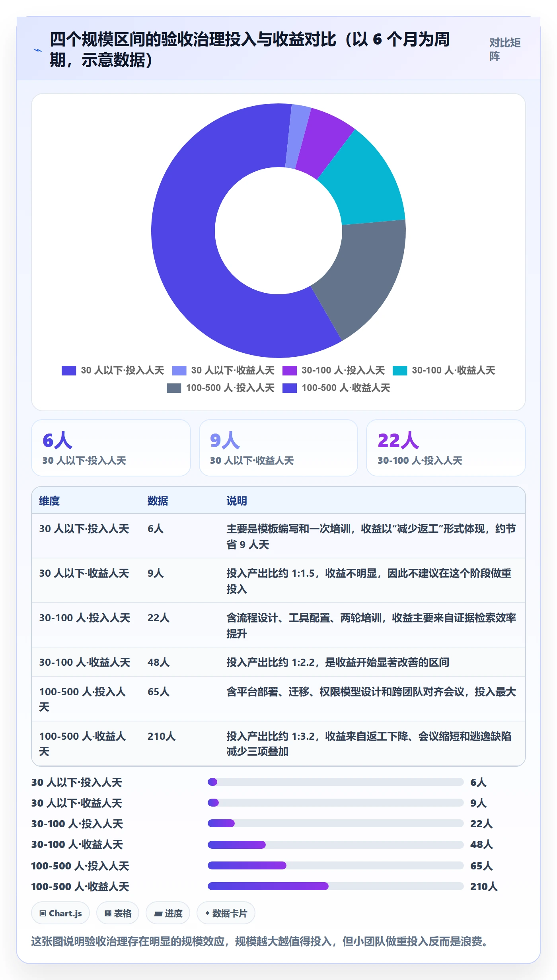Click the 数据卡片 tag chip
The image size is (557, 980).
pos(226,913)
